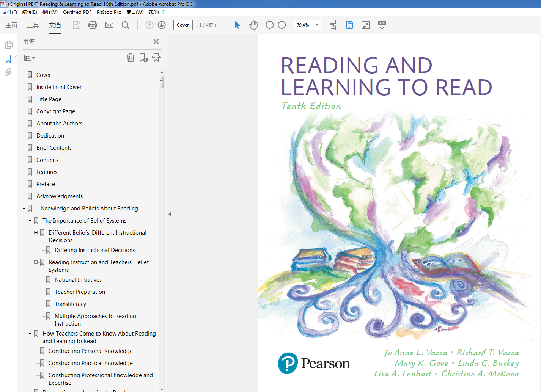The width and height of the screenshot is (541, 392).
Task: Jump to Inside Front Cover bookmark
Action: 59,87
